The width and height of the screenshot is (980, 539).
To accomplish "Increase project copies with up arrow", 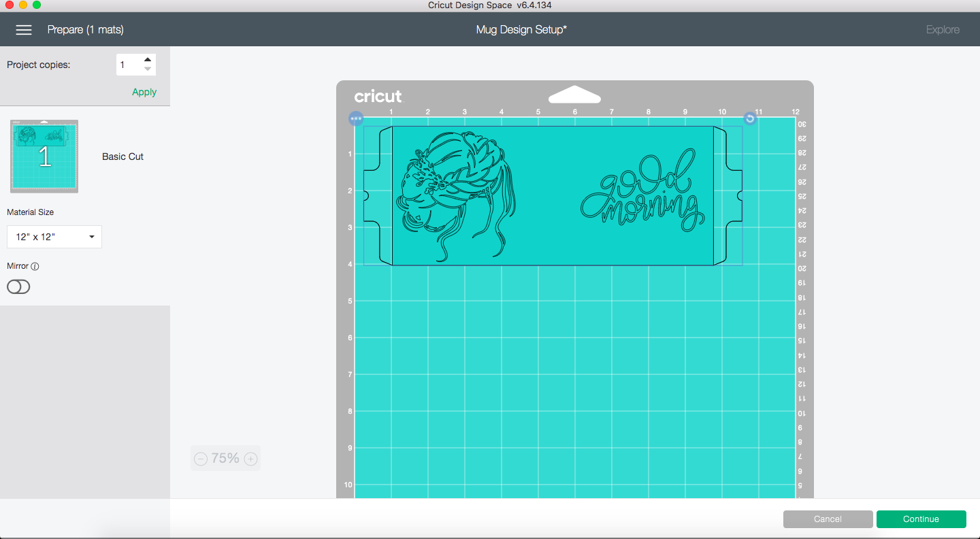I will click(x=148, y=60).
